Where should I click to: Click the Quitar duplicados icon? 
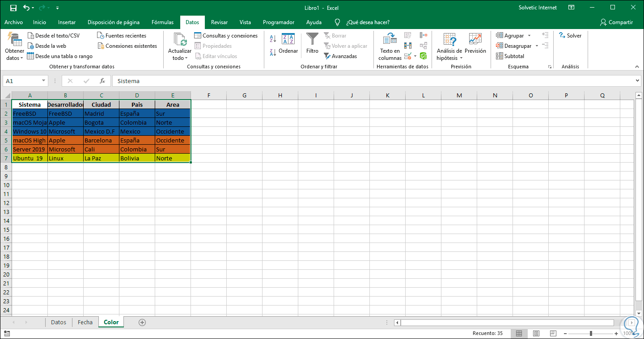[x=407, y=46]
